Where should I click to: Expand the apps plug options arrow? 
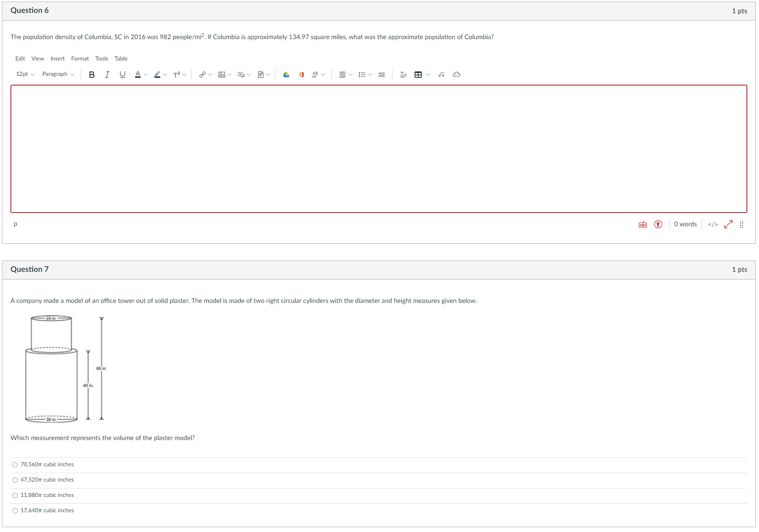pyautogui.click(x=323, y=75)
